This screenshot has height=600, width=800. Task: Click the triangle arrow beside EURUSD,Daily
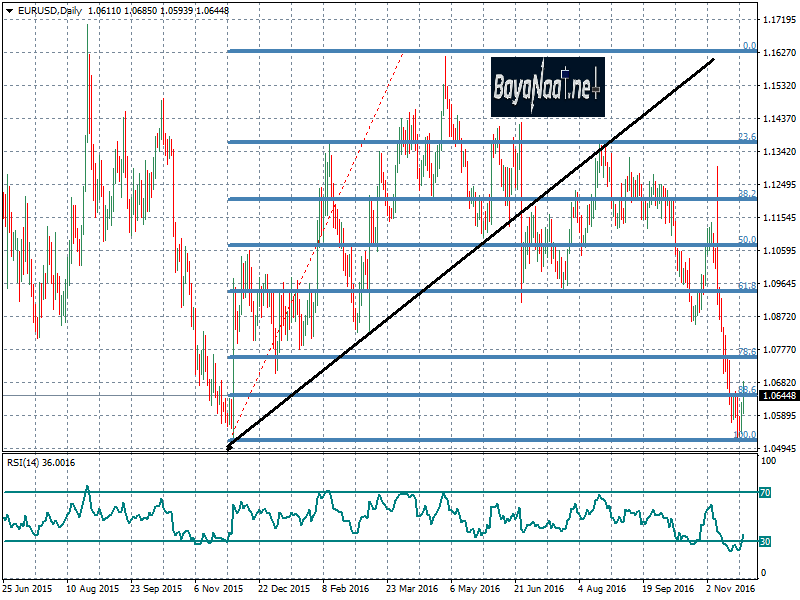9,10
